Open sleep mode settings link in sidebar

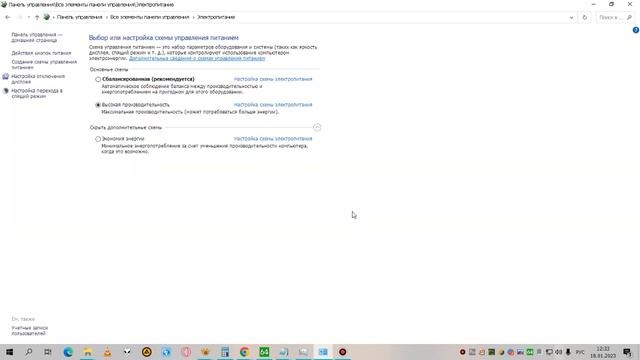[37, 93]
